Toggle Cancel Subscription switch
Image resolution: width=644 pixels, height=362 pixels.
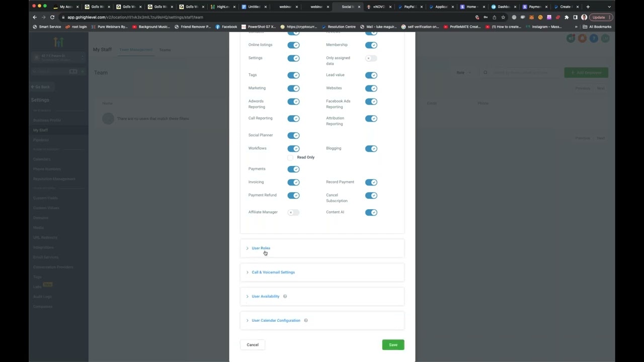click(x=371, y=196)
